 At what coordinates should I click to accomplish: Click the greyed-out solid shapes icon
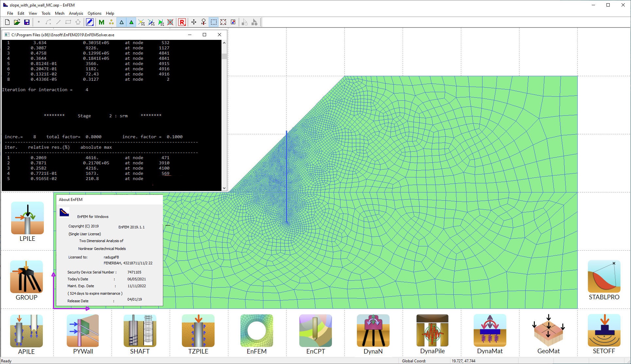[254, 22]
